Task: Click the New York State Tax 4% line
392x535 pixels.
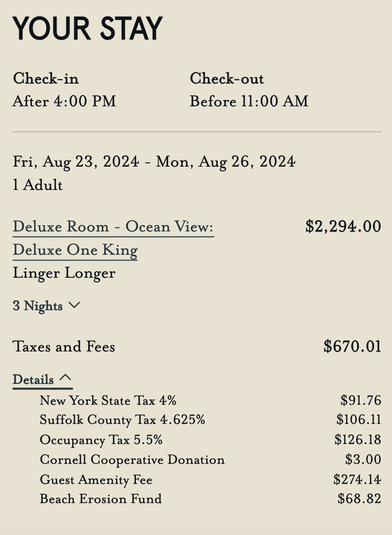Action: pos(108,401)
